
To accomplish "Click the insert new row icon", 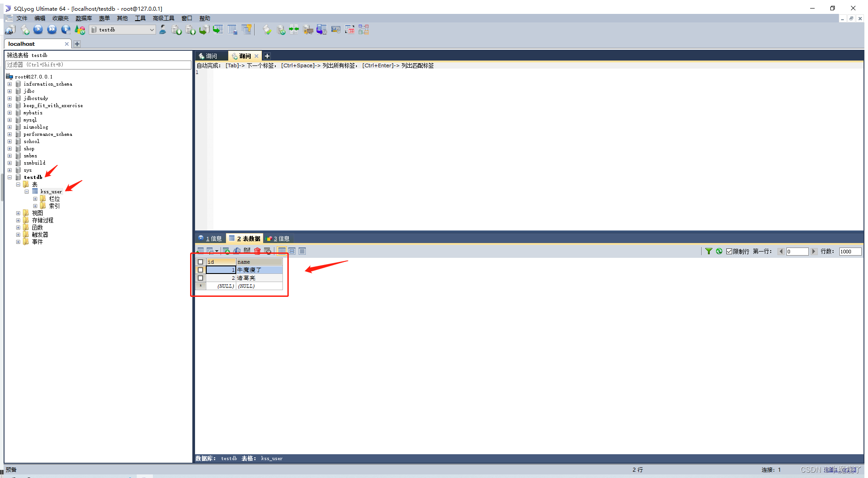I will [x=226, y=251].
